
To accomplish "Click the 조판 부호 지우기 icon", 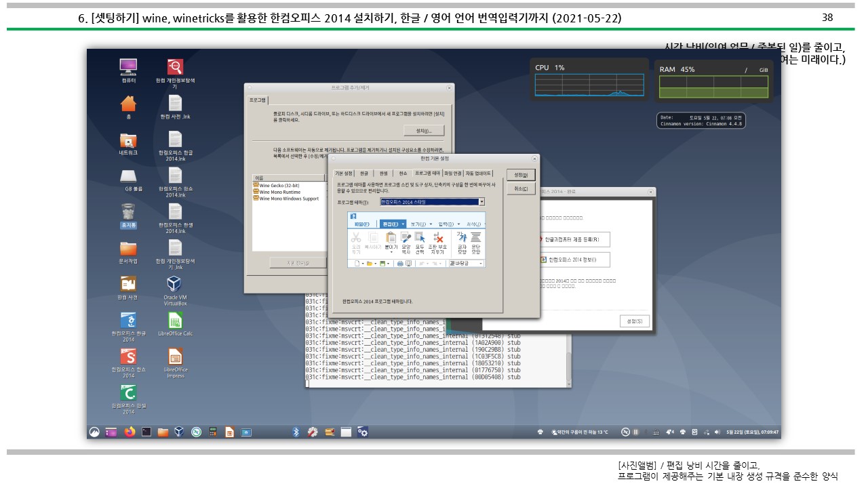I will (x=439, y=237).
